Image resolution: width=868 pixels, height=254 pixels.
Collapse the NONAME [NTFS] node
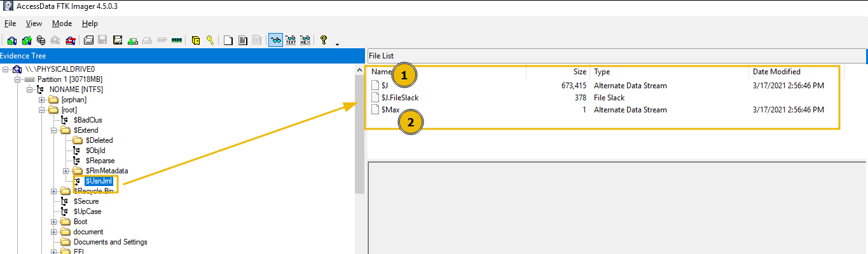tap(30, 90)
